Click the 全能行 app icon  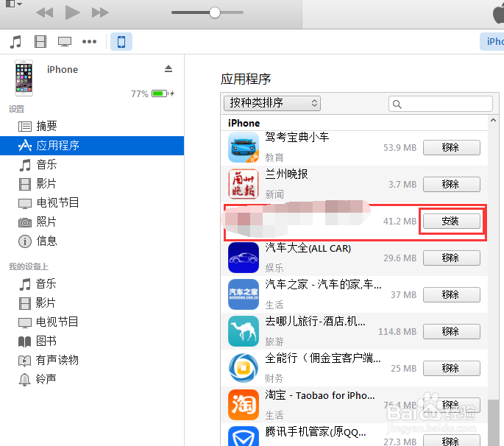point(244,368)
